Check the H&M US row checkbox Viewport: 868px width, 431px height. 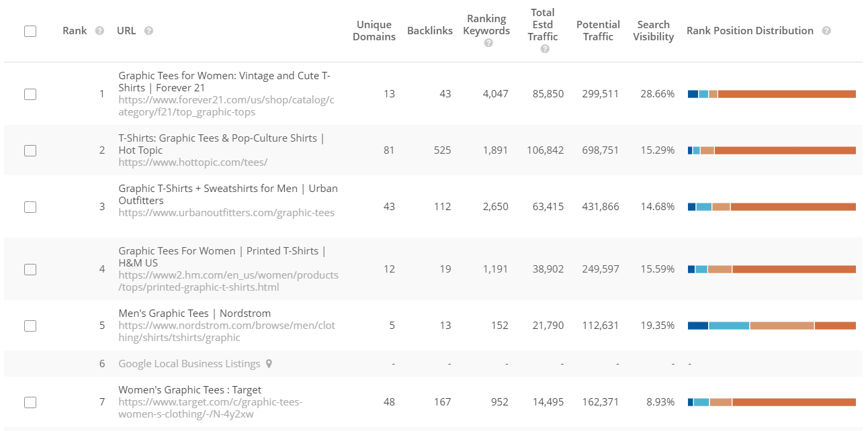(30, 269)
